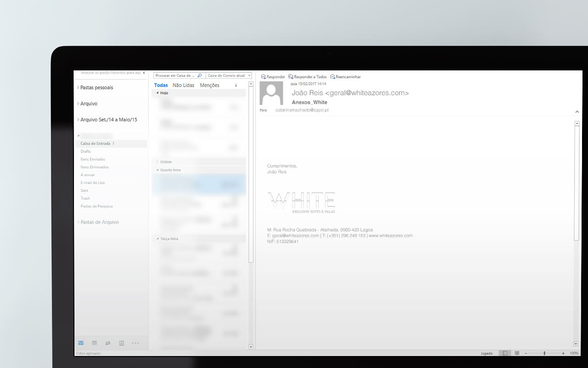
Task: Select the Menções filter tab
Action: coord(209,85)
